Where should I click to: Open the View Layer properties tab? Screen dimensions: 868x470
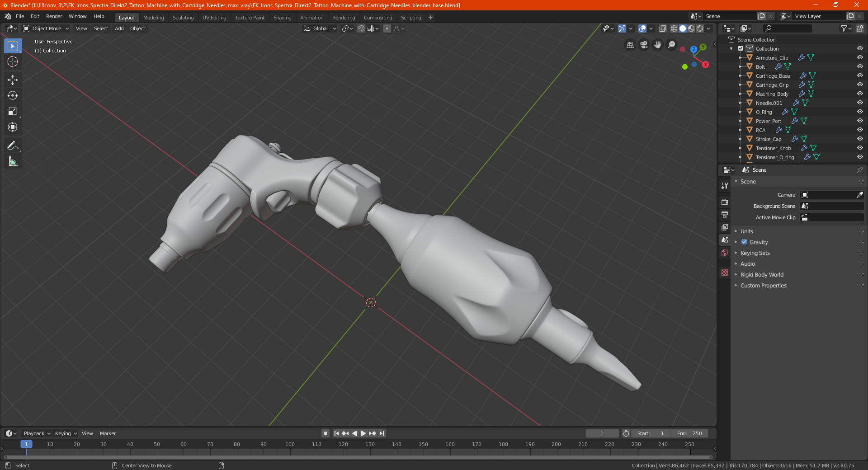click(725, 227)
